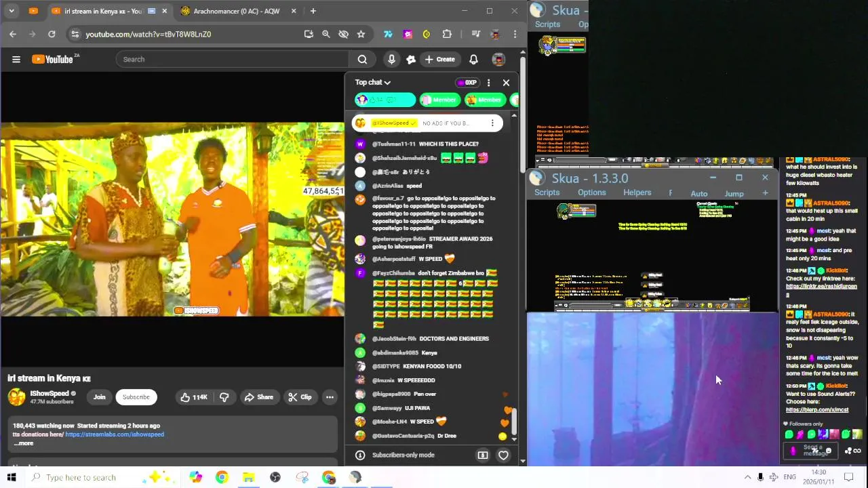Open the streamlabs.com/ishowspeed link

tap(115, 434)
